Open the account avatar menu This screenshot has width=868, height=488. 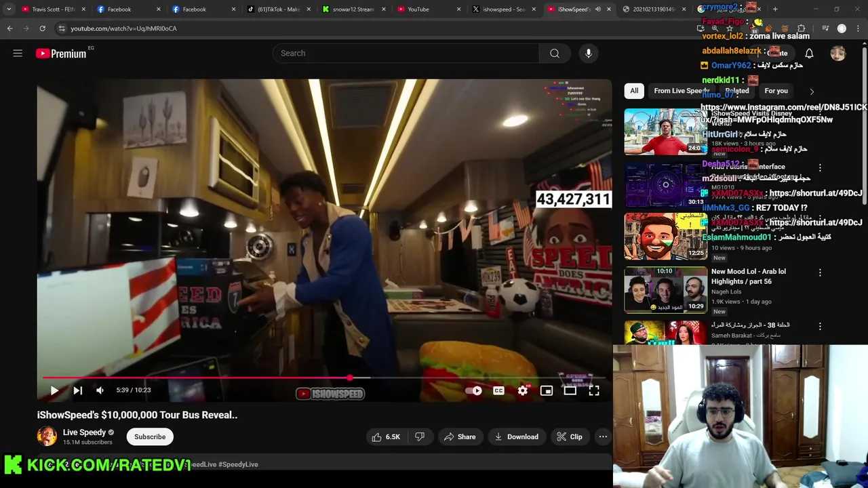(838, 54)
